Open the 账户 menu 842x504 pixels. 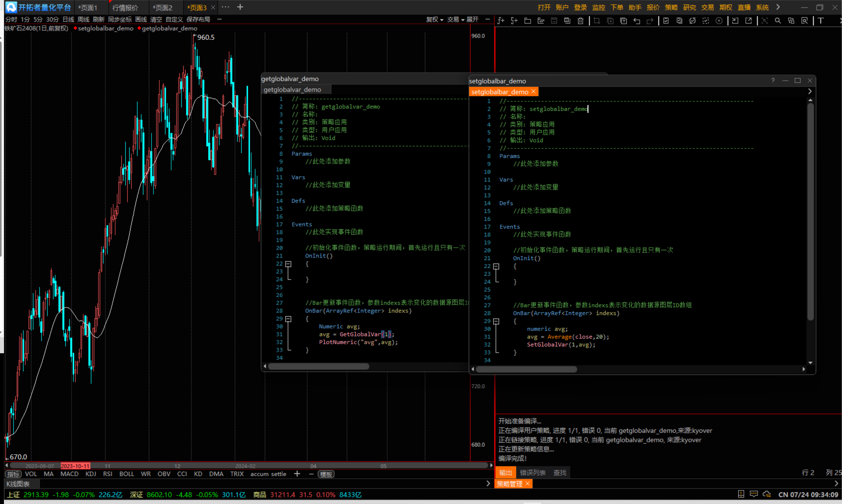click(562, 8)
